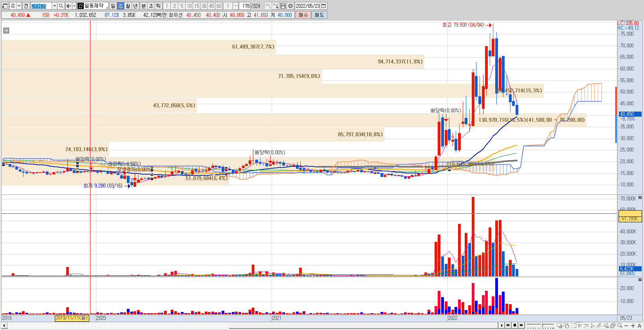Viewport: 644px width, 330px height.
Task: Click the add line chart icon
Action: 276,6
